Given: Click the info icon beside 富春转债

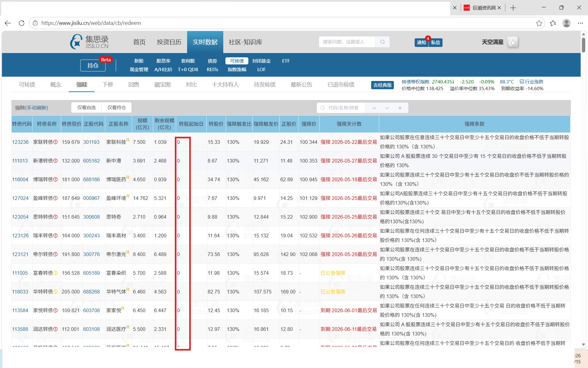Looking at the screenshot, I should click(55, 273).
